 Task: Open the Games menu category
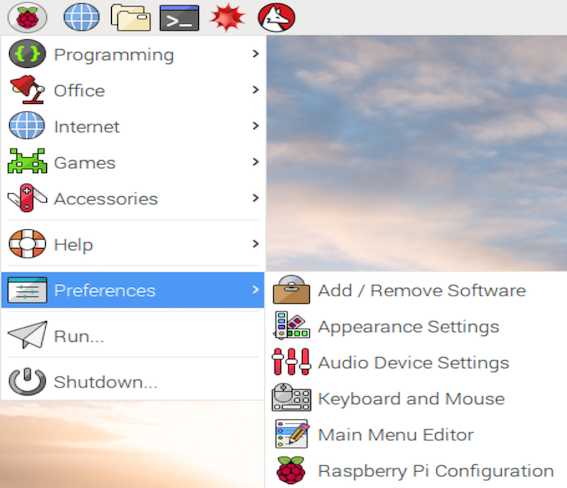(133, 162)
